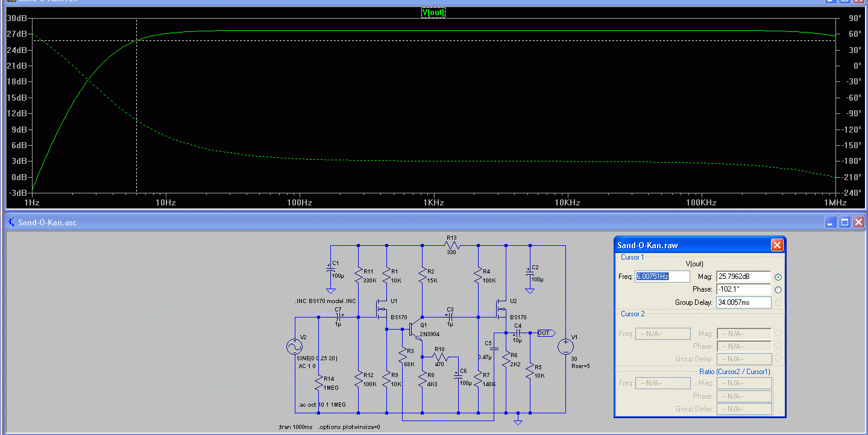Click the U1 BS170 MOSFET symbol
Screen dimensions: 868x435
(382, 310)
